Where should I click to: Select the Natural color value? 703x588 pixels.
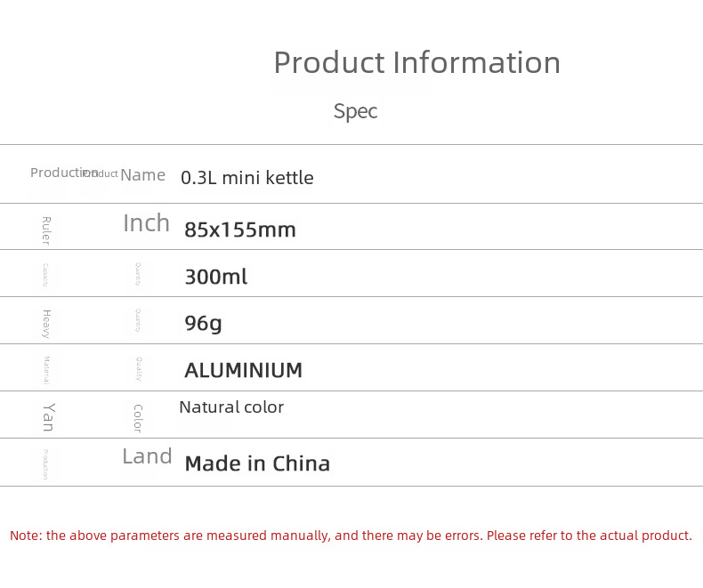(x=230, y=407)
